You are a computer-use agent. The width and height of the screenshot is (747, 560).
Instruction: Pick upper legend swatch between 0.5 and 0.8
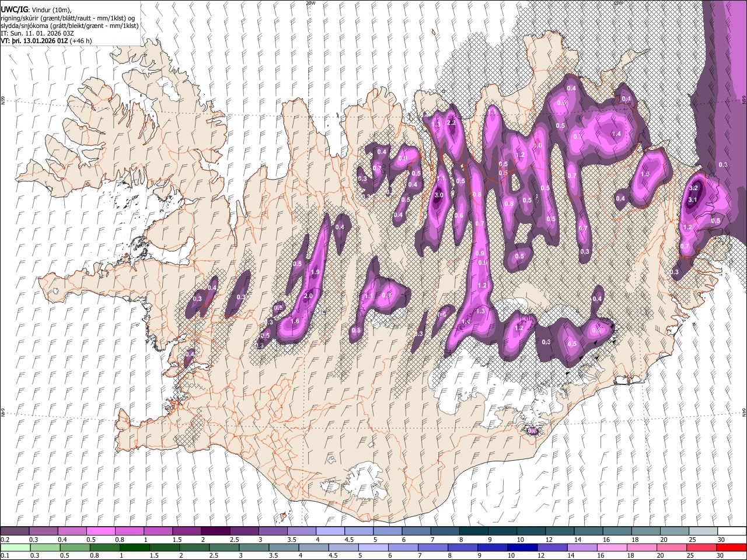click(x=100, y=531)
